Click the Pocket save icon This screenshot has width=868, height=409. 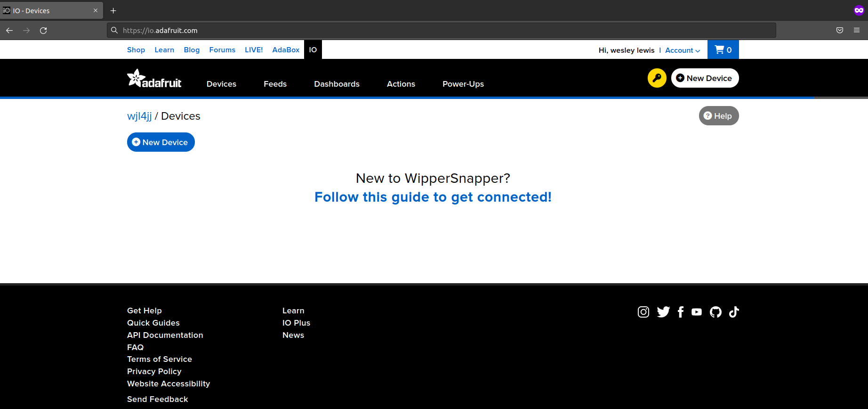tap(840, 30)
